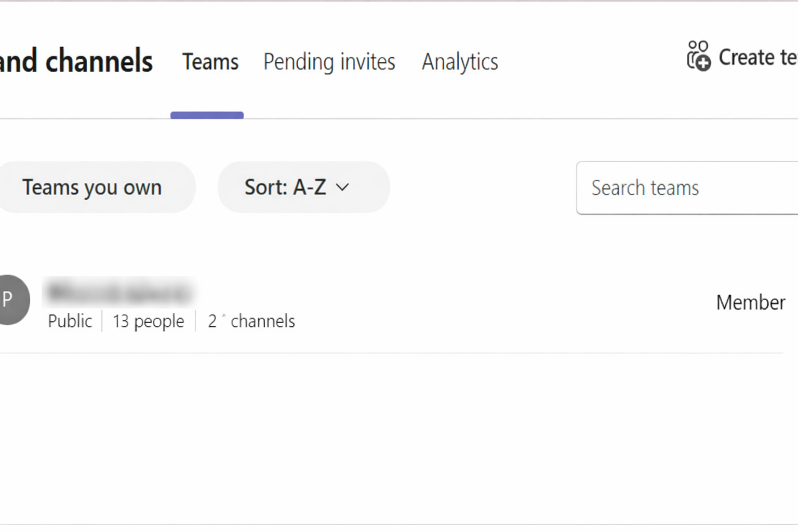View the 2 channels of the team
The width and height of the screenshot is (798, 532).
(251, 321)
